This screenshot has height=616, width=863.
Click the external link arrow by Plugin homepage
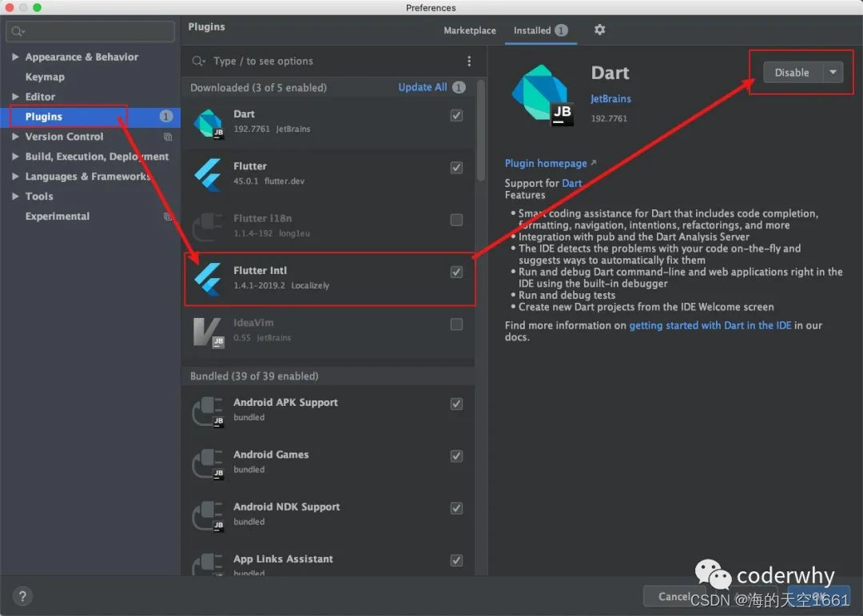(x=593, y=163)
